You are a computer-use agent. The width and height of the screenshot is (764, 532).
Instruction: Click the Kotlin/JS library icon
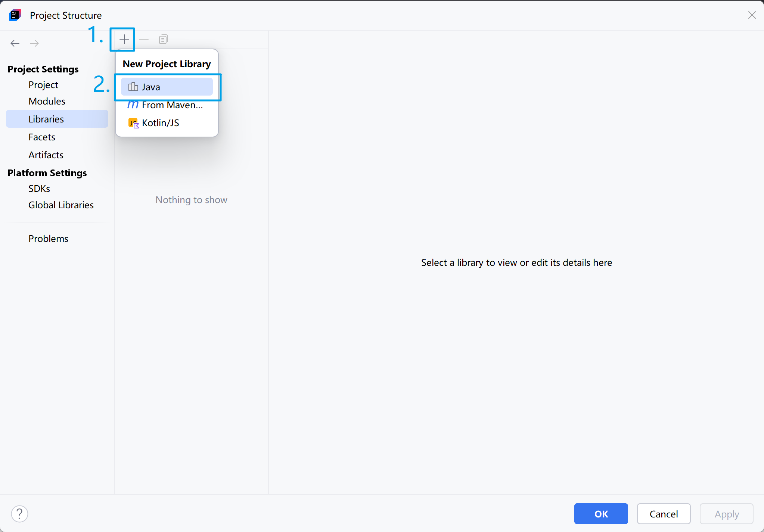point(133,123)
